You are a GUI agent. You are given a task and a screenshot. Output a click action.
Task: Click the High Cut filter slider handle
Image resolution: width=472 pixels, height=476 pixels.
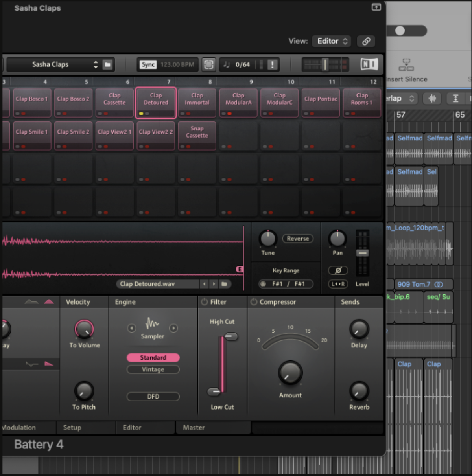(x=230, y=336)
